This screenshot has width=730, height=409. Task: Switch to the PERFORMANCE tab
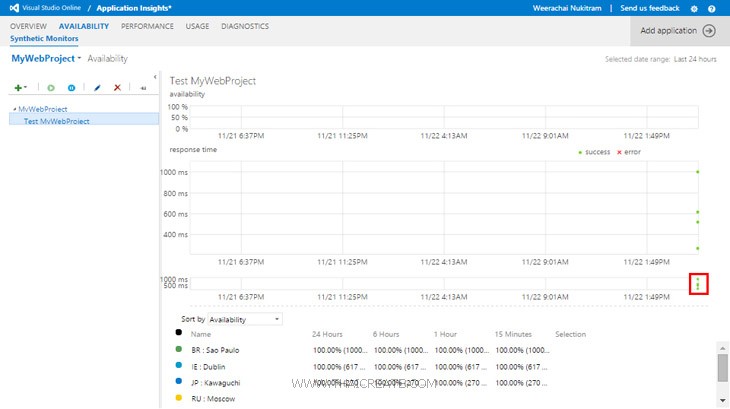click(x=147, y=26)
